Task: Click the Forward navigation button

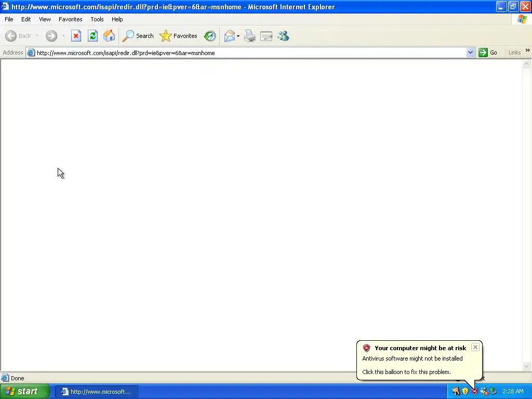Action: coord(51,36)
